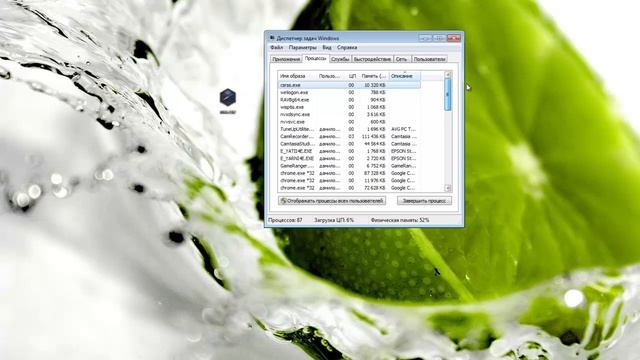This screenshot has height=360, width=640.
Task: Switch to the Службы tab
Action: [x=340, y=59]
